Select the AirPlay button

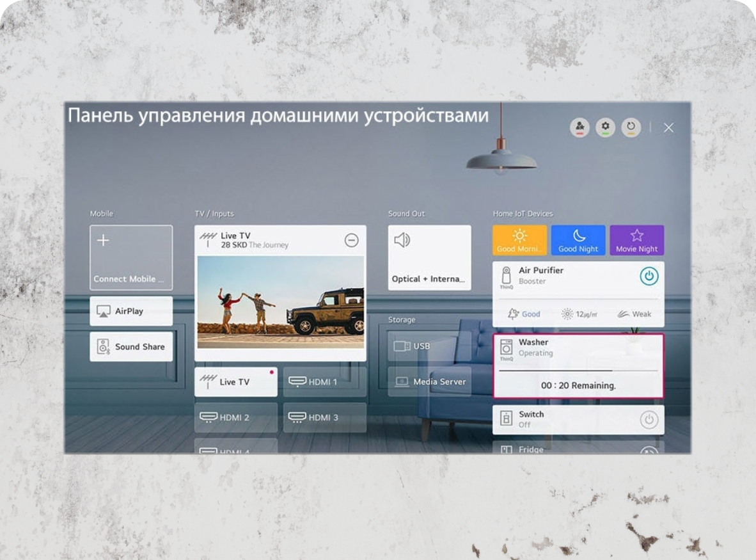131,311
